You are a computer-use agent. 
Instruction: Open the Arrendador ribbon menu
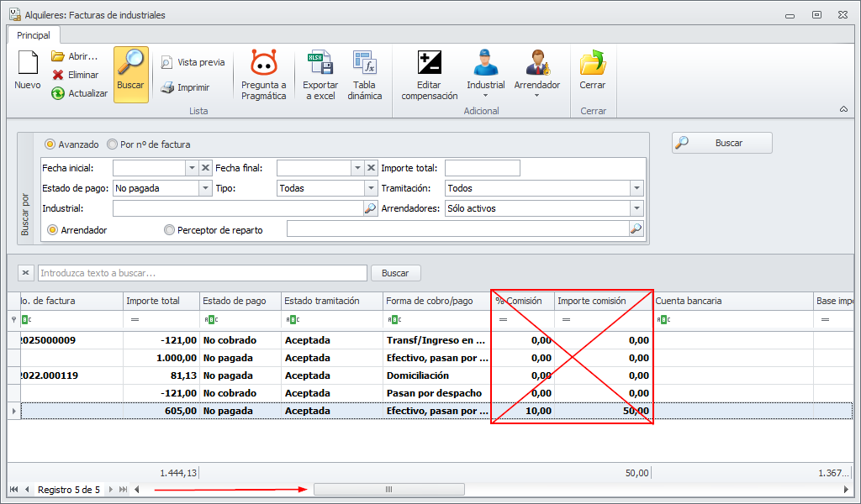[x=537, y=75]
